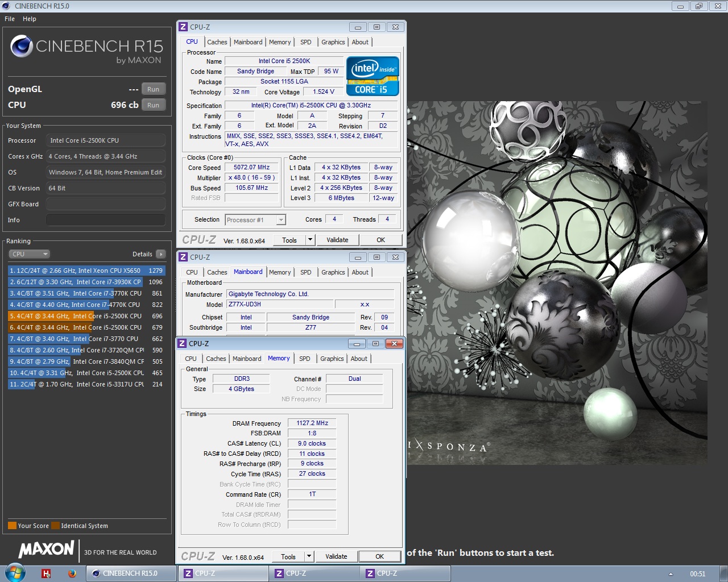
Task: Click the Cinebench logo icon in sidebar
Action: click(22, 46)
